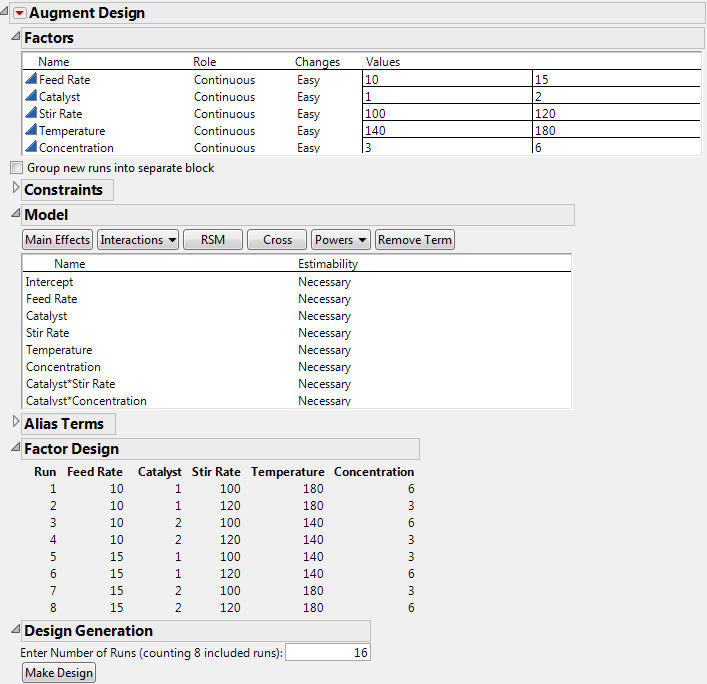Click the RSM button

coord(213,240)
